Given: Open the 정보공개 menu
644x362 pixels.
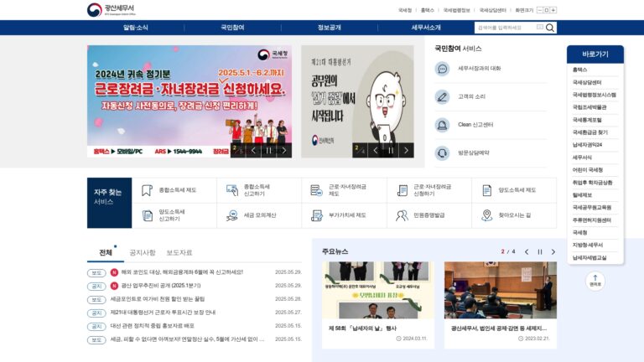Looking at the screenshot, I should pos(330,28).
